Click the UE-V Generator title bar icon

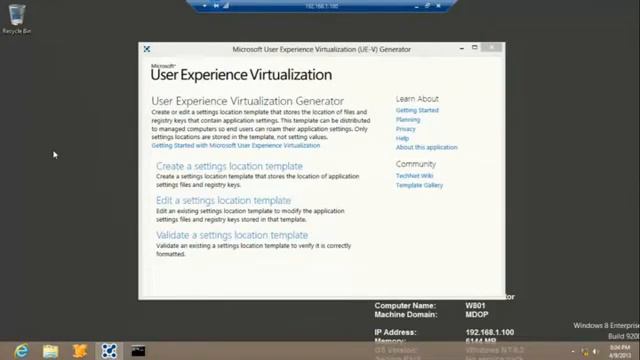(x=147, y=49)
